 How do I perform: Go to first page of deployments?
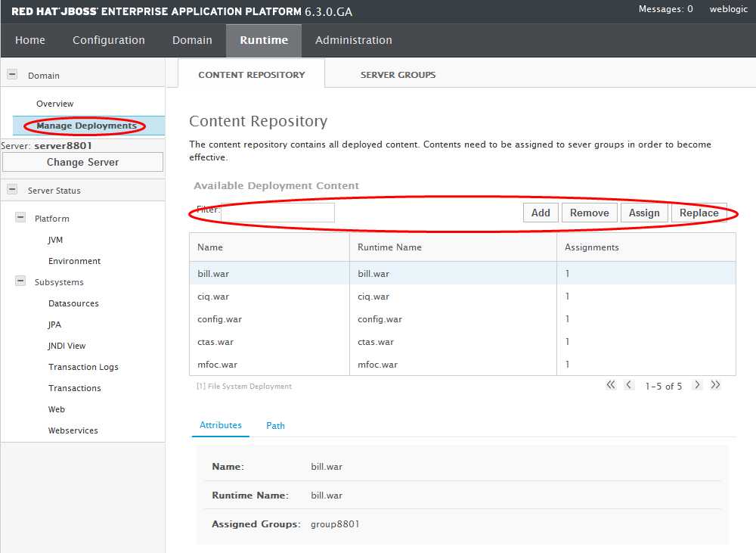pyautogui.click(x=610, y=385)
